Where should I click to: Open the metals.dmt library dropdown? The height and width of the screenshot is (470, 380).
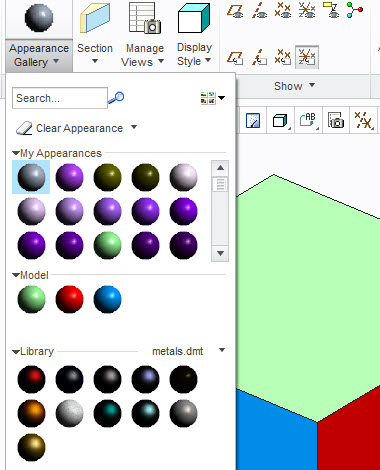pyautogui.click(x=222, y=350)
